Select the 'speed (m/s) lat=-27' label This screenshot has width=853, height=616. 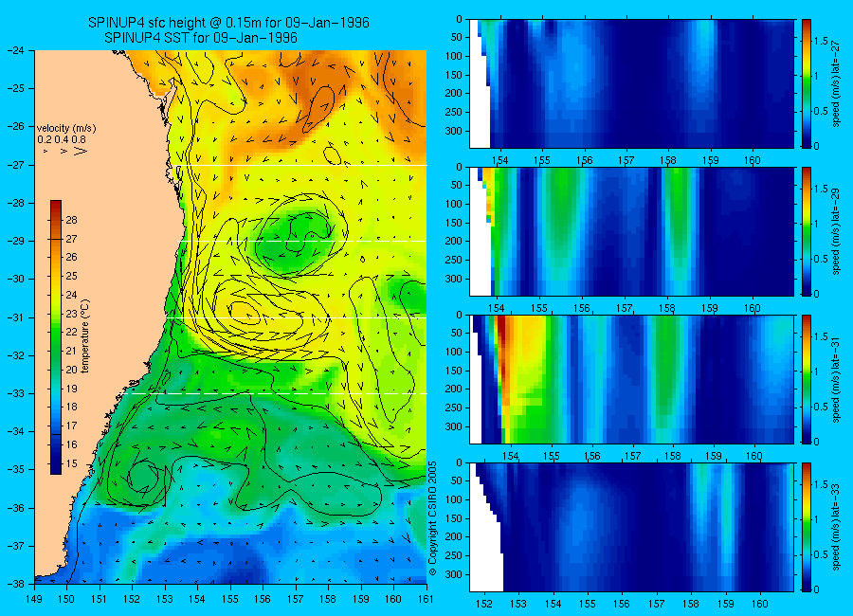click(x=837, y=83)
